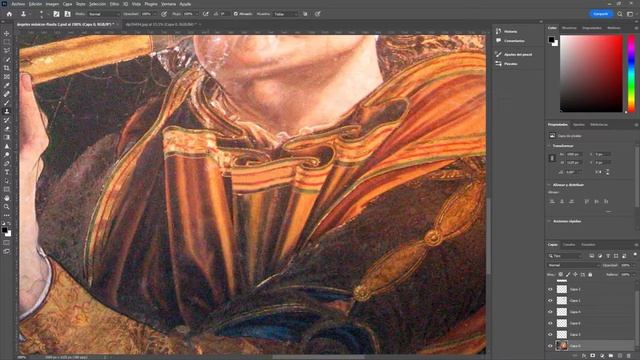Select the Clone Stamp tool

(x=7, y=111)
